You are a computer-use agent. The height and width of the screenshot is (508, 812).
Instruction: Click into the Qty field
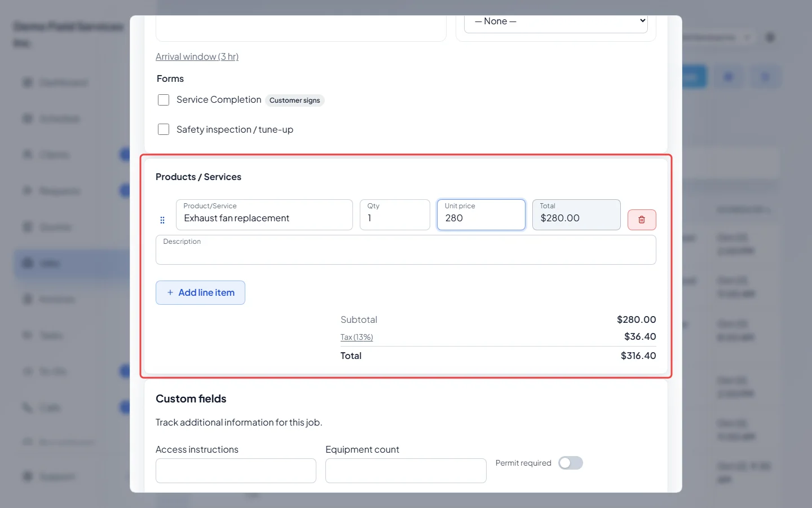coord(395,214)
